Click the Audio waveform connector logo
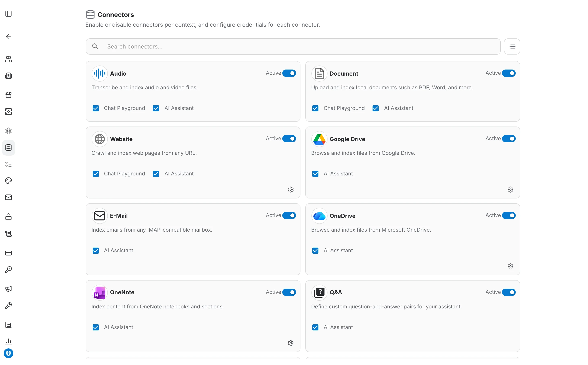This screenshot has width=588, height=365. (100, 73)
